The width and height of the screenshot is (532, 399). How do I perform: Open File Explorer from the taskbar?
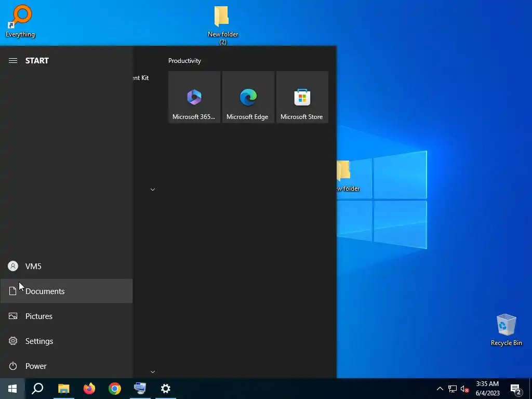point(63,389)
